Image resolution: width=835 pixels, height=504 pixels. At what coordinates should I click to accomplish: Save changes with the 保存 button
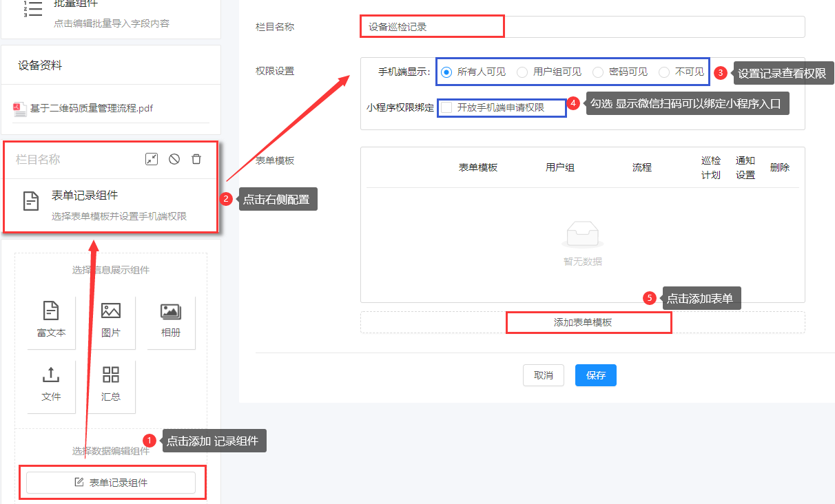click(x=595, y=375)
